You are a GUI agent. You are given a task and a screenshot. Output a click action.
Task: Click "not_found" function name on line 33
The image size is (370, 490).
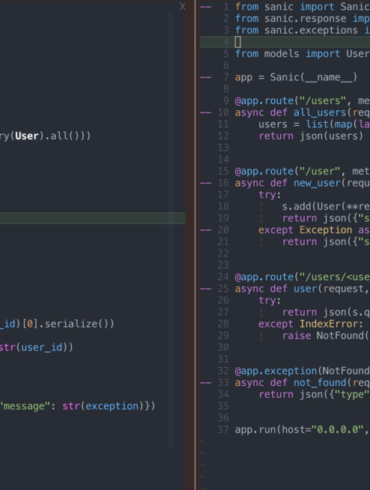320,383
